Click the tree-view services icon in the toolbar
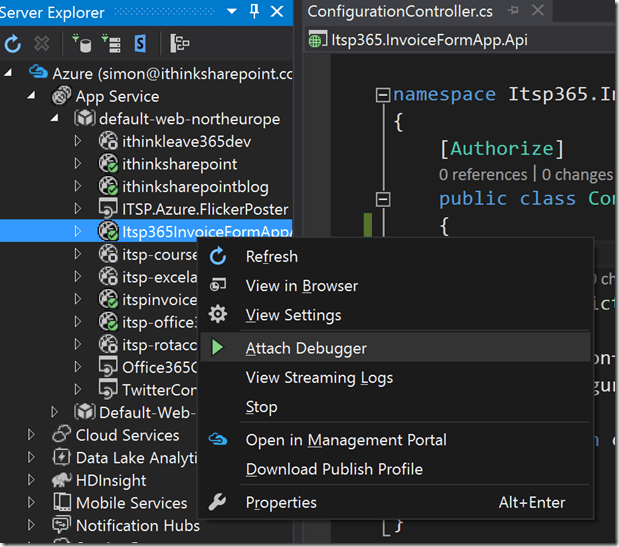The width and height of the screenshot is (619, 547). tap(180, 44)
